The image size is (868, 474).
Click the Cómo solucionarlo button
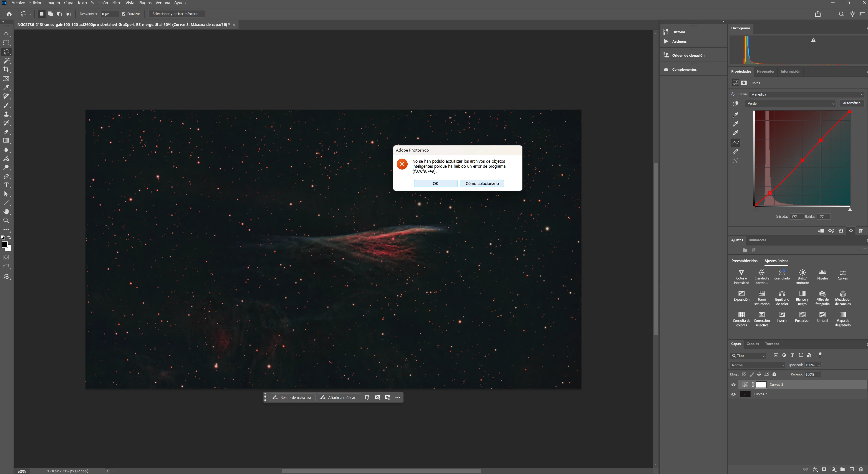pyautogui.click(x=482, y=183)
